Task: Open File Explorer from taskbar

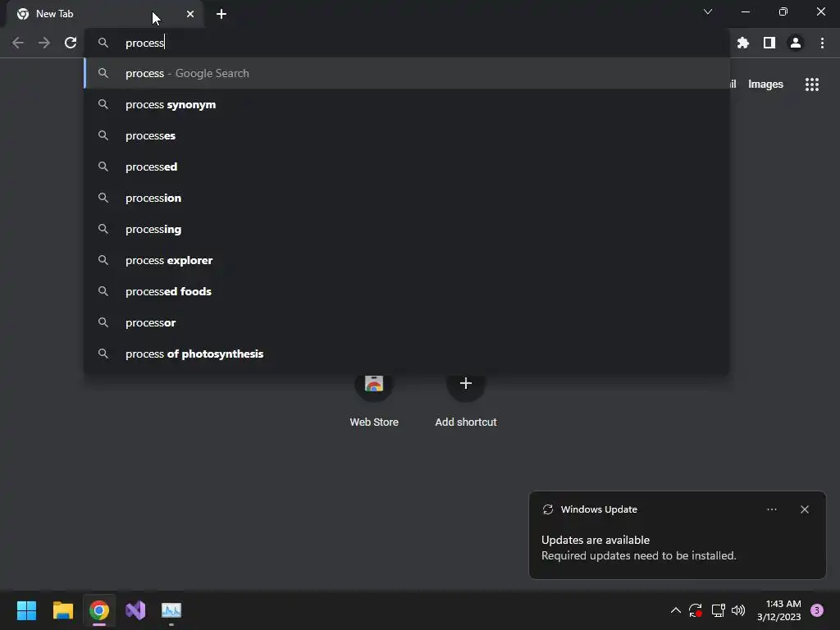Action: pyautogui.click(x=62, y=610)
